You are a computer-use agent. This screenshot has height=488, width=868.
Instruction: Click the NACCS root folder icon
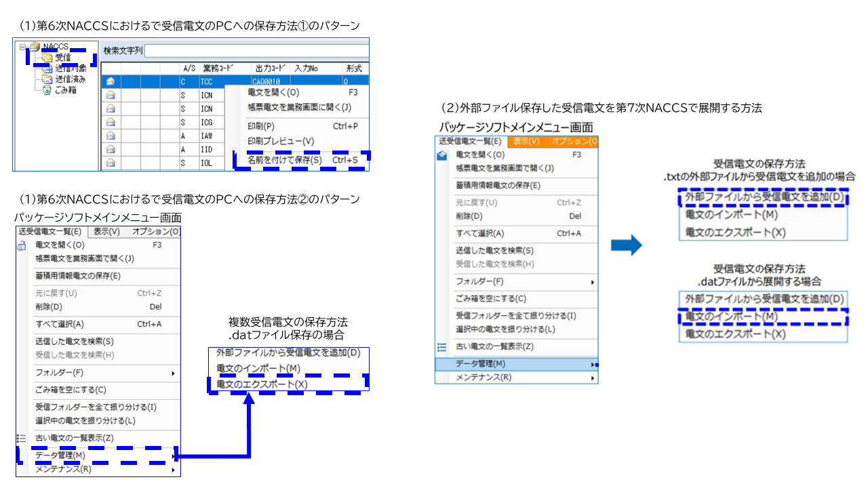tap(34, 47)
